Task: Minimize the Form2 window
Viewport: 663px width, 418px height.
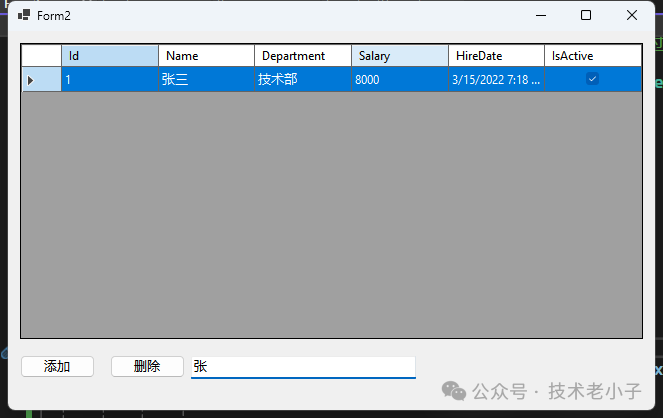Action: coord(540,15)
